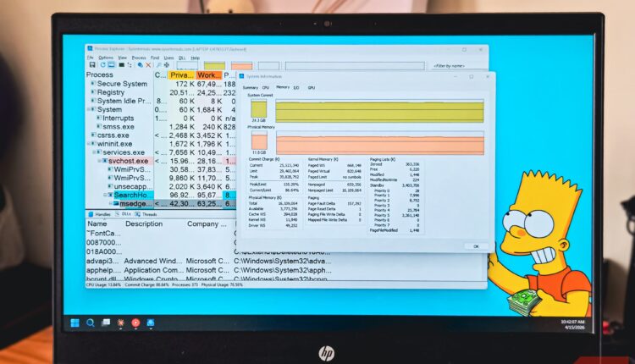Open the View menu

point(122,58)
